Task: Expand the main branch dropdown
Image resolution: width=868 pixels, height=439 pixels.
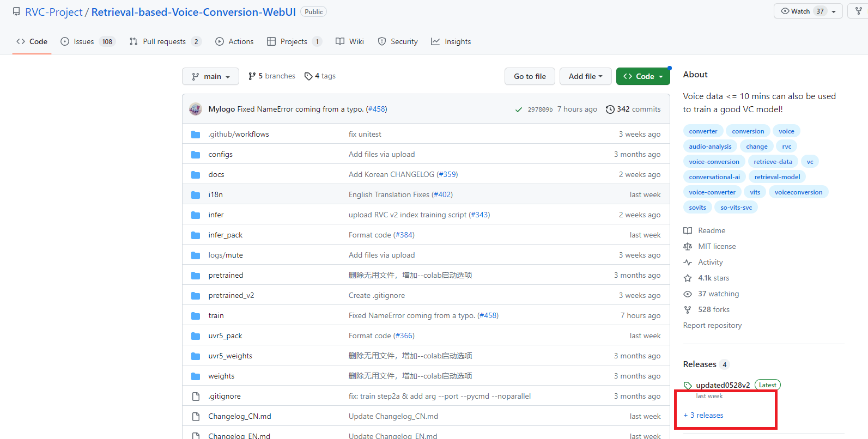Action: (210, 76)
